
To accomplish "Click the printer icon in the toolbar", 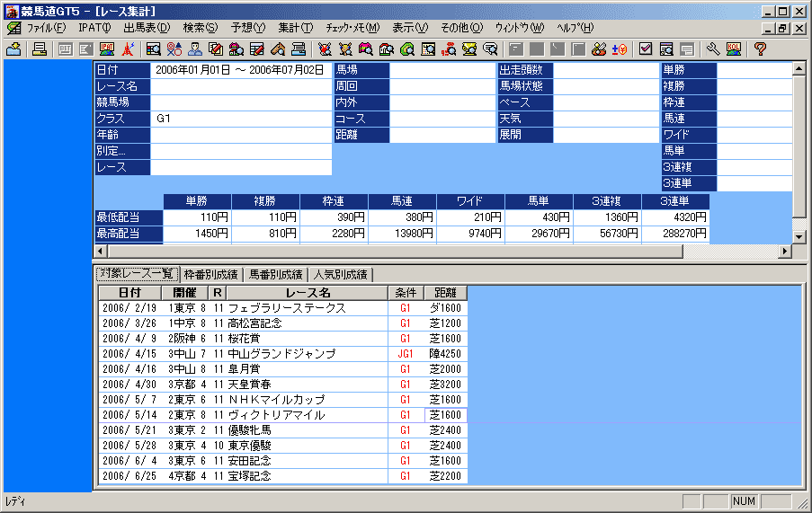I will tap(40, 49).
